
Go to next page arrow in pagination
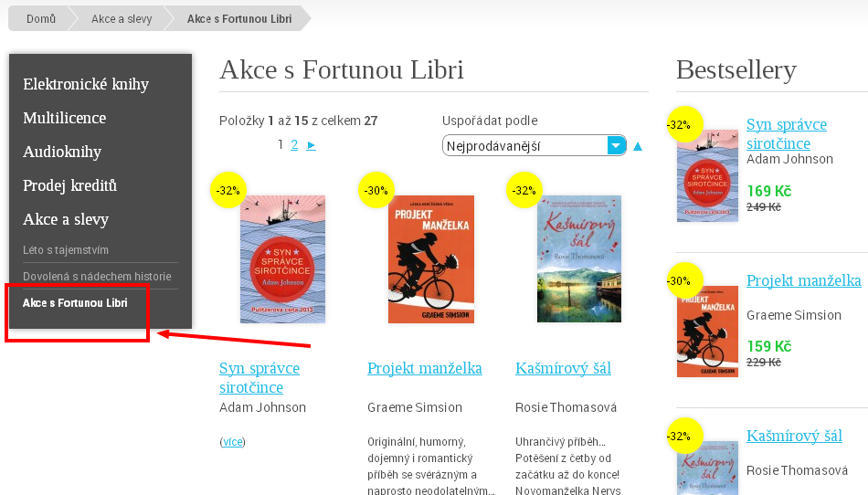point(311,145)
